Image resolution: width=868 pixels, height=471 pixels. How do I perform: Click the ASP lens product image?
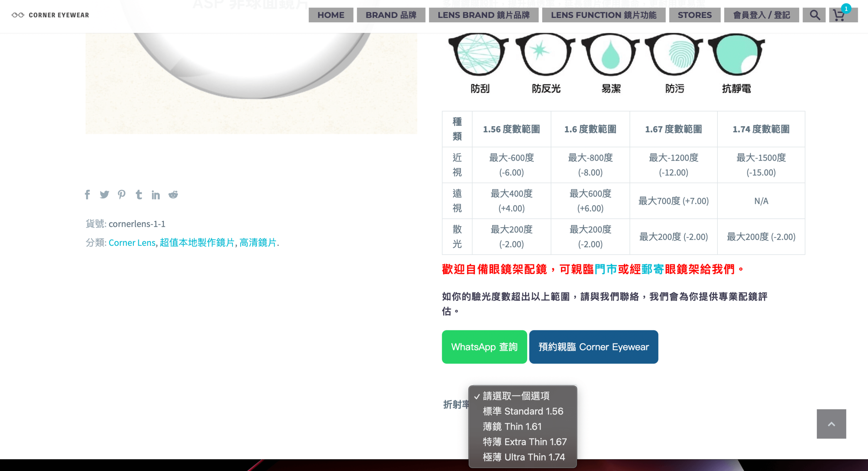251,83
